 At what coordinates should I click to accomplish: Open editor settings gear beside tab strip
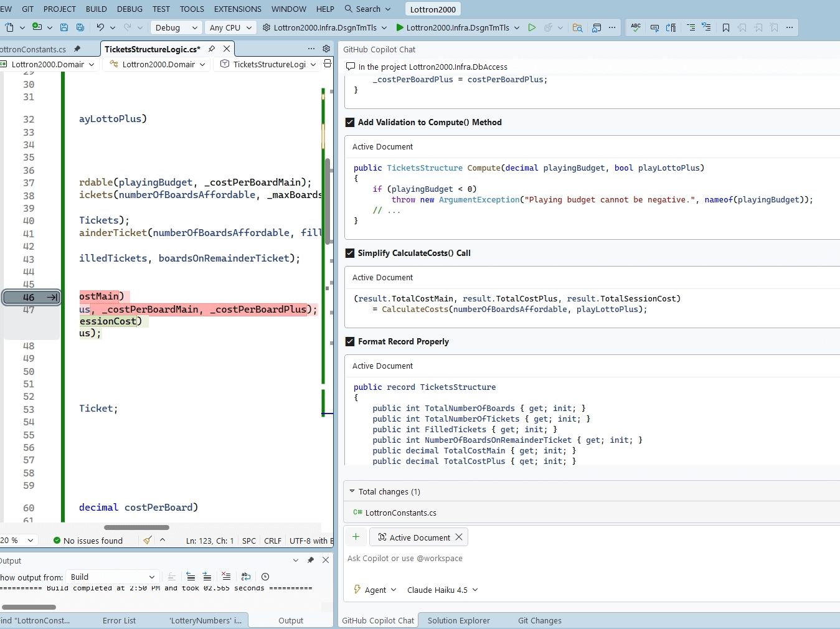[x=326, y=49]
